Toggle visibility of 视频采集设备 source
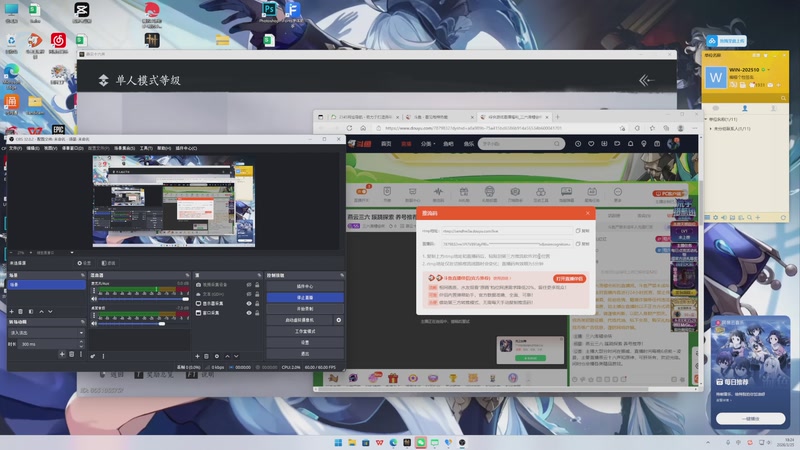This screenshot has height=450, width=800. click(249, 285)
